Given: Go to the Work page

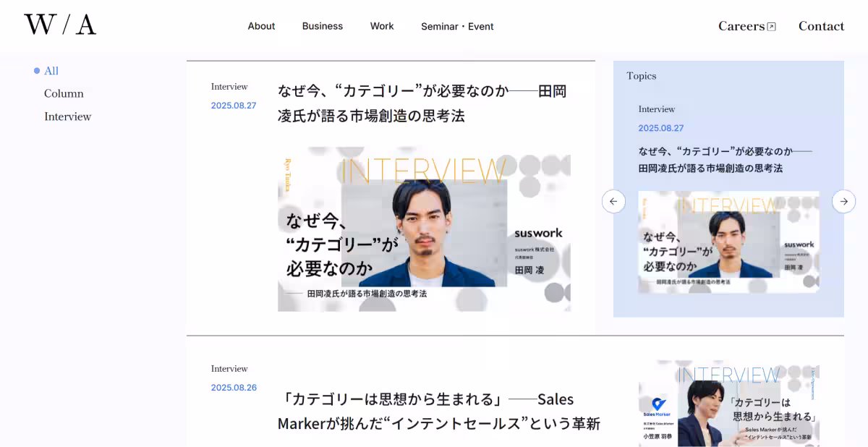Looking at the screenshot, I should (x=382, y=26).
